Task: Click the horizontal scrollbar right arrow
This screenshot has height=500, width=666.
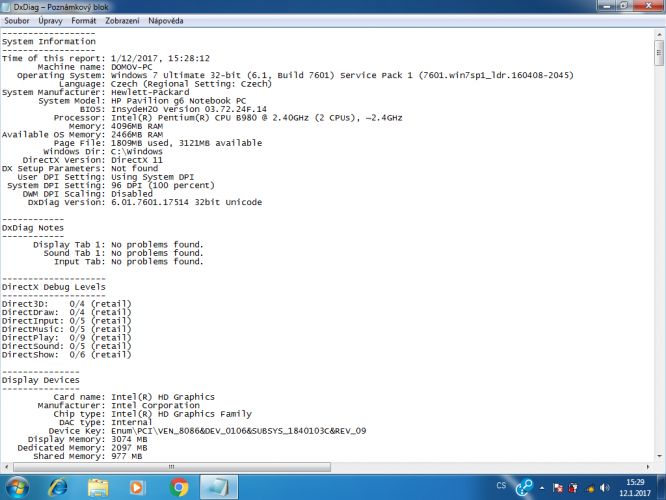Action: (x=648, y=467)
